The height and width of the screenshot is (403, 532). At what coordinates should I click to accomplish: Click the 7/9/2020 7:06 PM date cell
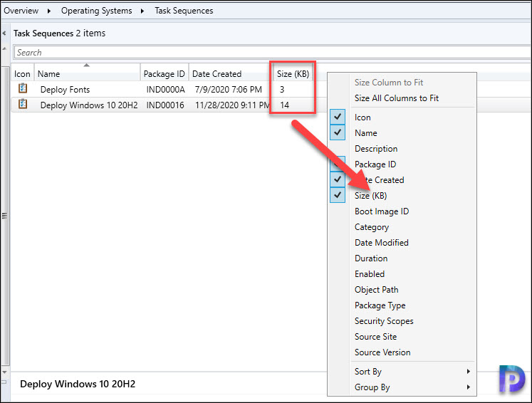point(229,90)
